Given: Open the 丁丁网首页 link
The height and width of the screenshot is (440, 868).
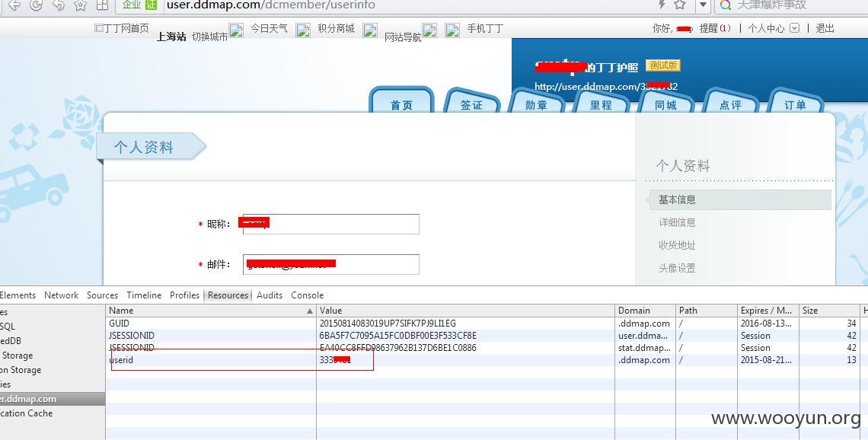Looking at the screenshot, I should 122,28.
